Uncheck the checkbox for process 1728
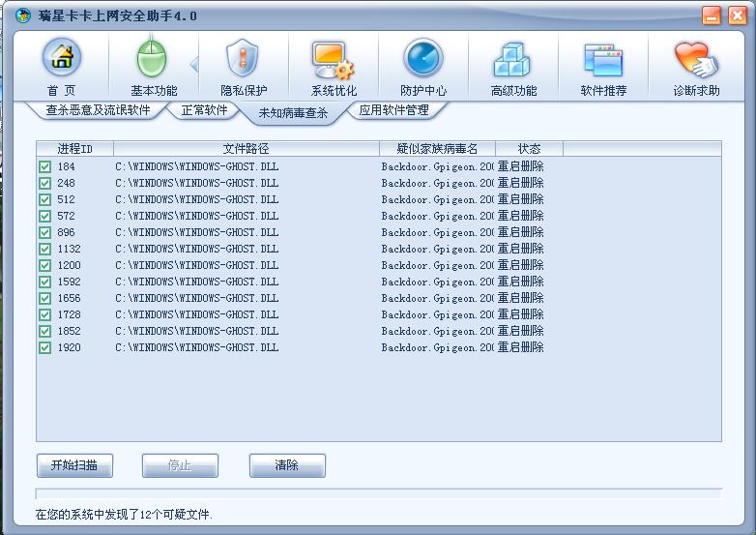756x535 pixels. tap(44, 314)
